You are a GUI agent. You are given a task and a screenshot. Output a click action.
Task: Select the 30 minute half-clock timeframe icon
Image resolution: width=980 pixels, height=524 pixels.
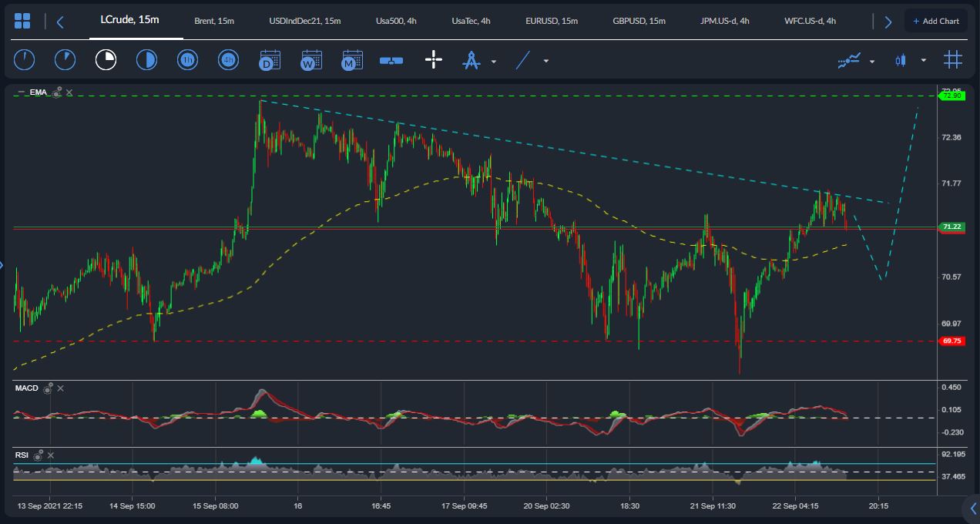click(x=146, y=60)
